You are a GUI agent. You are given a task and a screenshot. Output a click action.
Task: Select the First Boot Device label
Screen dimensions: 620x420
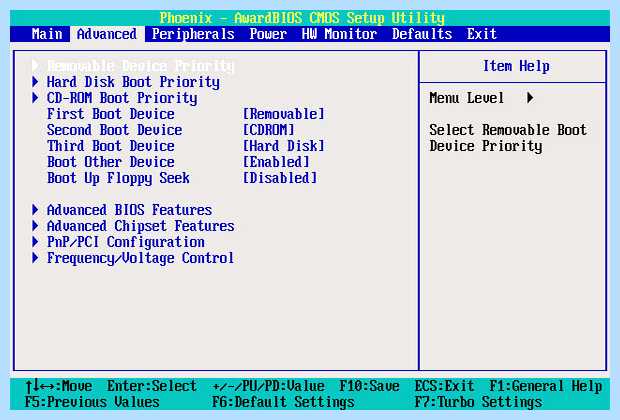(111, 114)
